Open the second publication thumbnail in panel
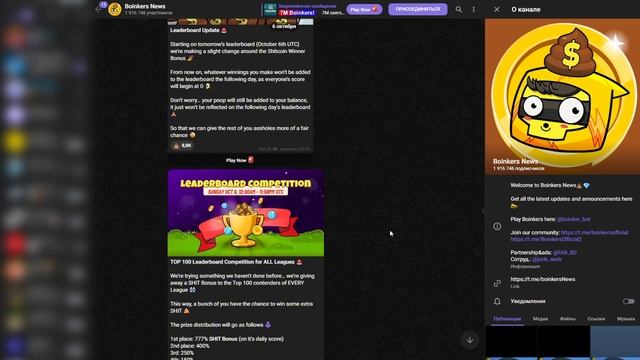 [x=564, y=343]
